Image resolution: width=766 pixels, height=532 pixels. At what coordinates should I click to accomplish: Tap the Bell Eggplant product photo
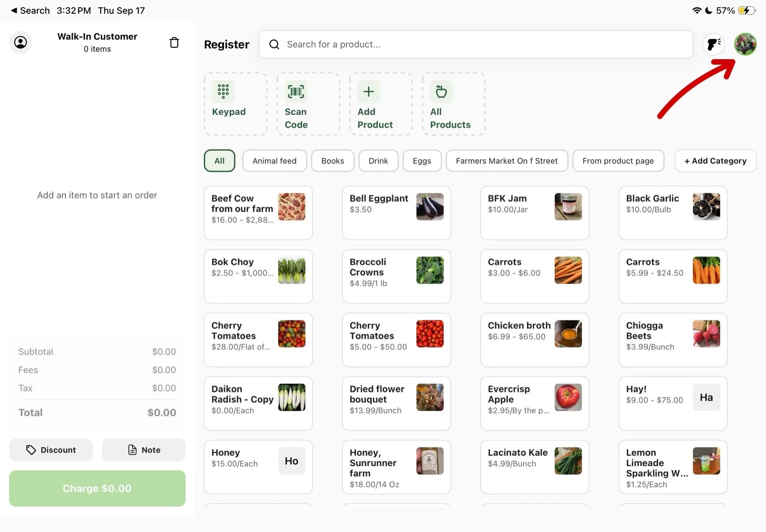pos(430,207)
